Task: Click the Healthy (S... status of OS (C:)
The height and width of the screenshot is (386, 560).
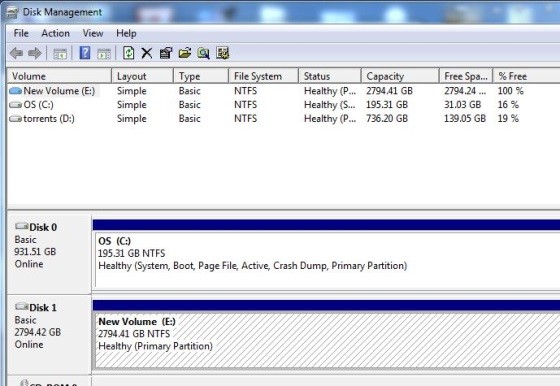Action: (x=330, y=105)
